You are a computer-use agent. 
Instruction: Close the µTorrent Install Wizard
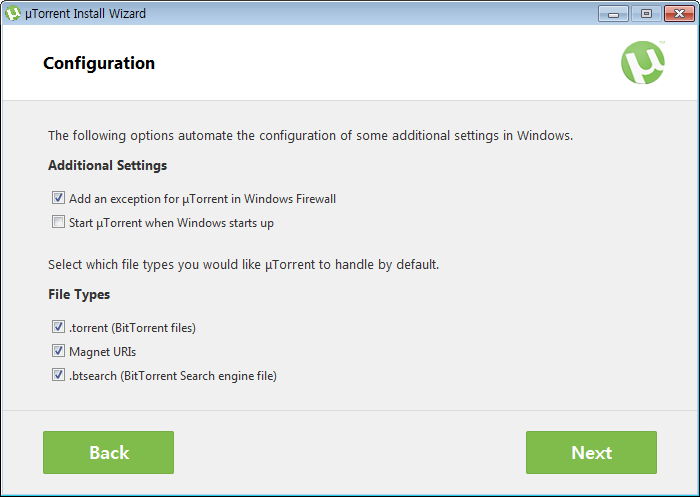click(x=679, y=14)
